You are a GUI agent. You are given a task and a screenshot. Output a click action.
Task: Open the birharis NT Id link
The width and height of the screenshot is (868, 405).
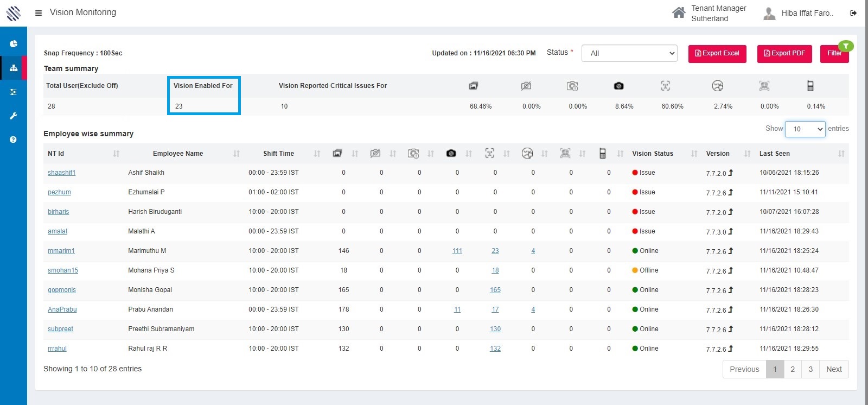(x=58, y=212)
